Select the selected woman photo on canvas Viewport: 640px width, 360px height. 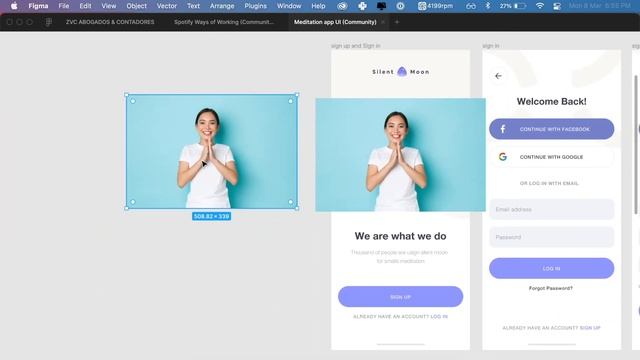211,151
